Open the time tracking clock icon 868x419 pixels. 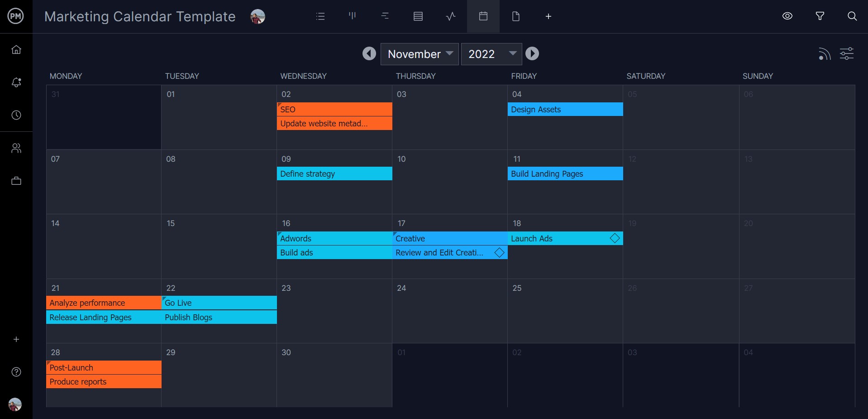16,115
